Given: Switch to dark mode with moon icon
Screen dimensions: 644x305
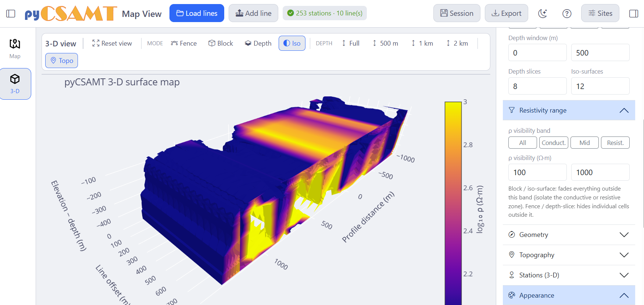Looking at the screenshot, I should [x=543, y=14].
